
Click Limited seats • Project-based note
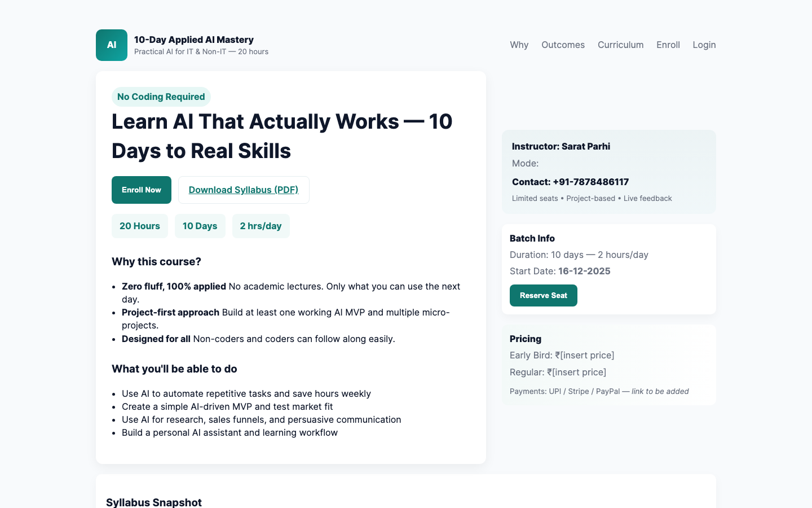592,198
